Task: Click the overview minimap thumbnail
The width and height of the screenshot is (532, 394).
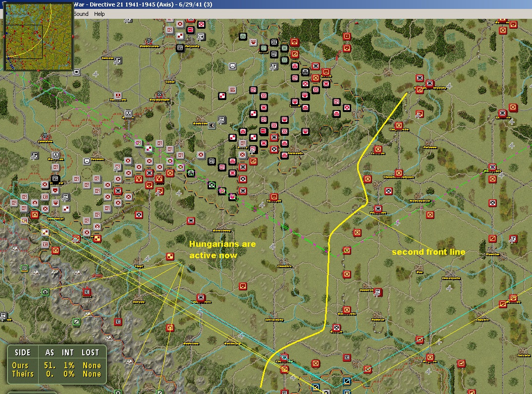Action: coord(39,36)
